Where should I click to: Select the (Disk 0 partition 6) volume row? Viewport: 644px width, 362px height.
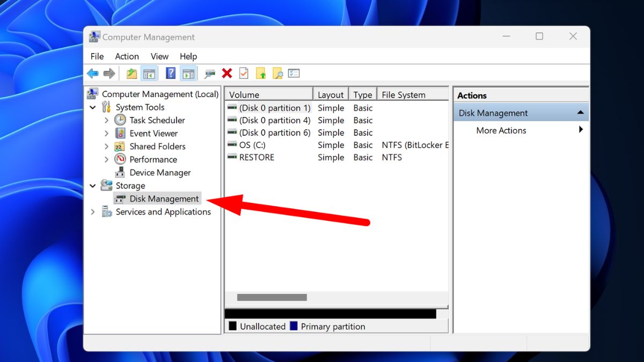click(x=337, y=132)
